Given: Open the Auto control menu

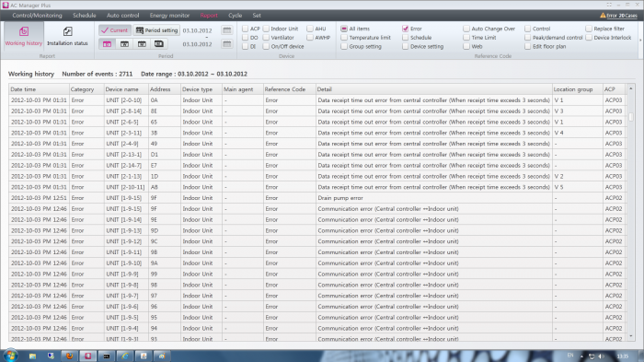Looking at the screenshot, I should pyautogui.click(x=122, y=16).
